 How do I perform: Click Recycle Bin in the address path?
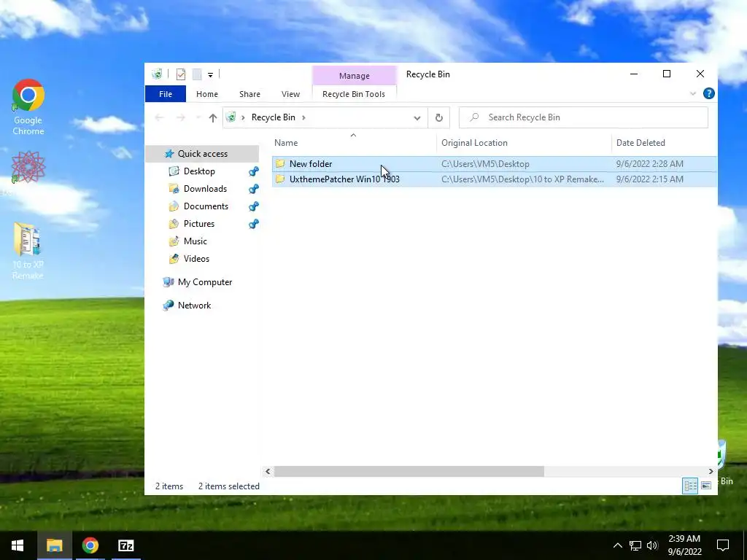273,117
